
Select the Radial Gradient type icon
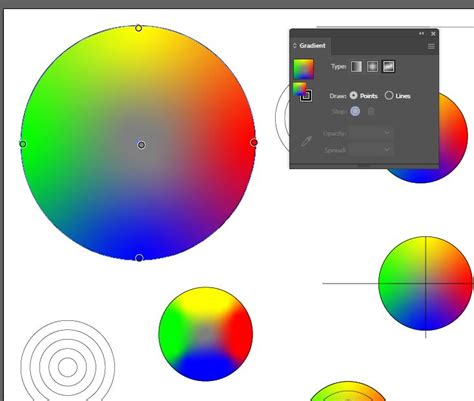click(372, 67)
